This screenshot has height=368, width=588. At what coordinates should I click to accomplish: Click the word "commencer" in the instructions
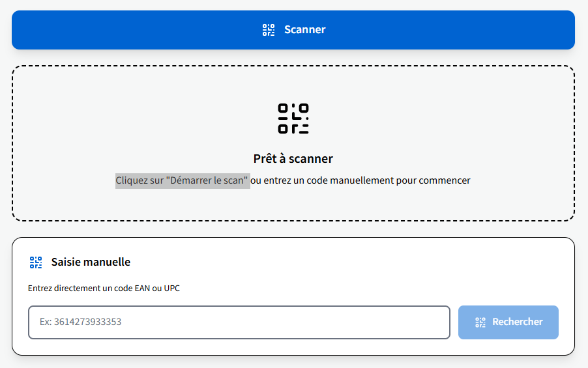click(x=445, y=180)
